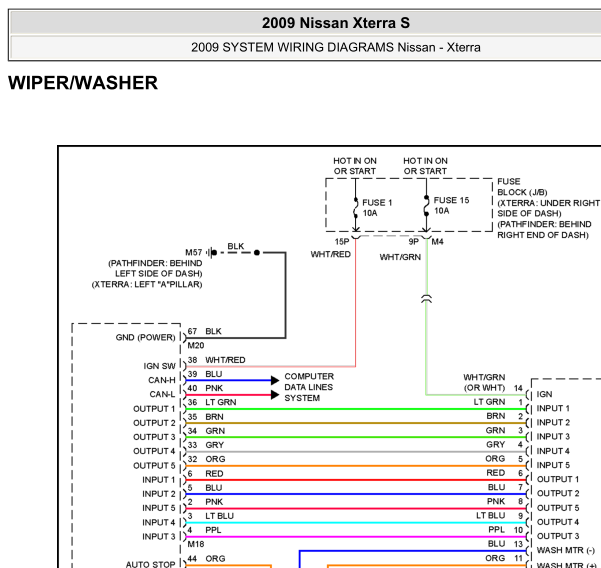Click the 'M4' connector label
The width and height of the screenshot is (601, 568).
437,242
